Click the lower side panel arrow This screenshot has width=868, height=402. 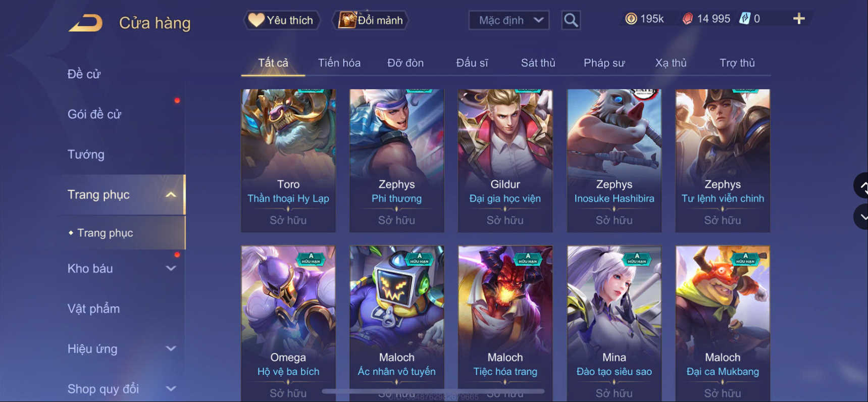click(x=862, y=217)
